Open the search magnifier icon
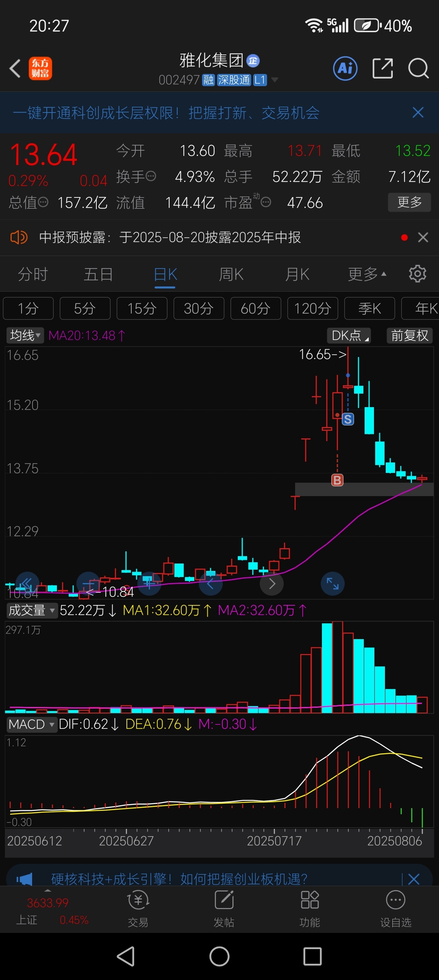439x980 pixels. 418,68
